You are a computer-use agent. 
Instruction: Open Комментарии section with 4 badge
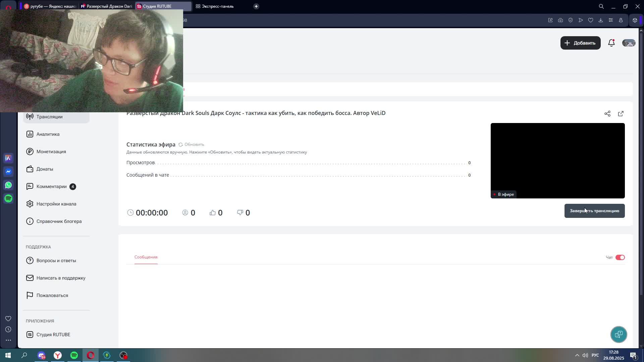[x=52, y=186]
